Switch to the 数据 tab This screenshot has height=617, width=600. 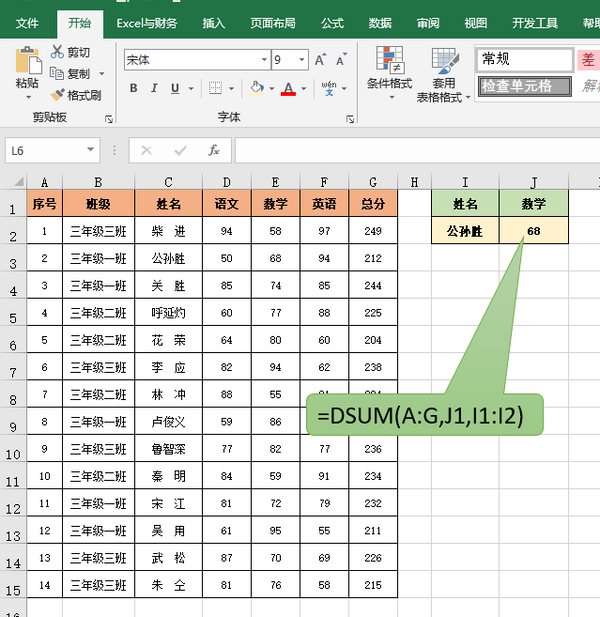[380, 24]
